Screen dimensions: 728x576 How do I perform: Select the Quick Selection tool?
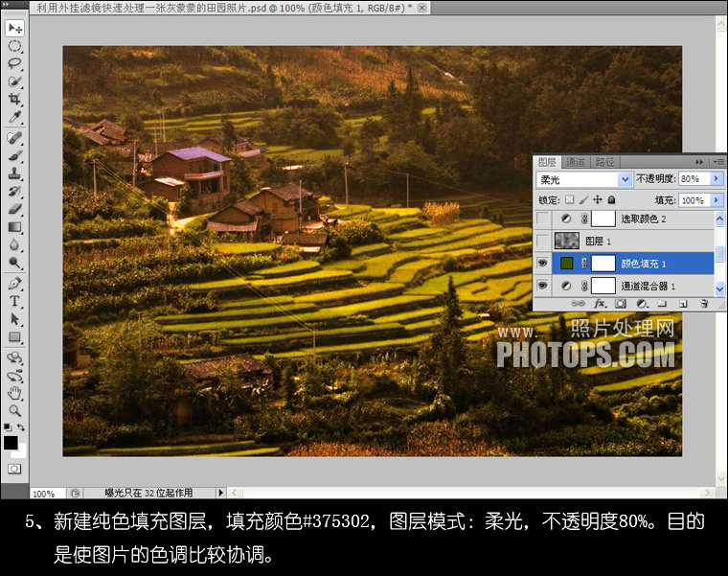(15, 81)
